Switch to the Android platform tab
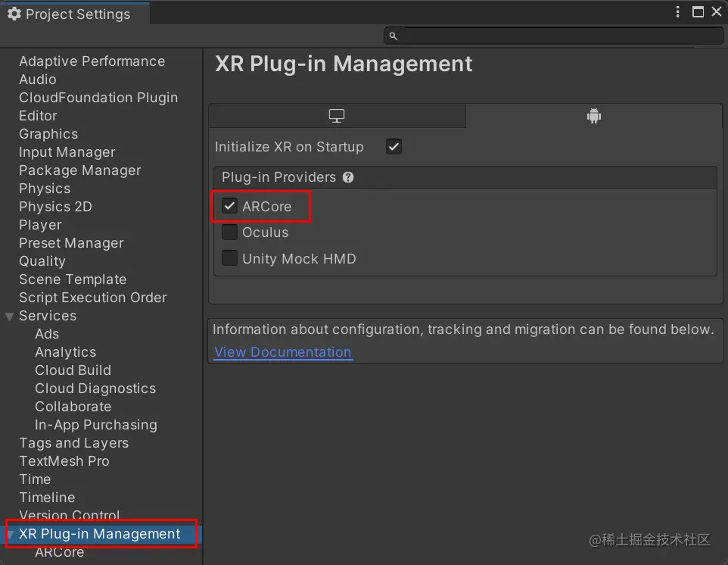Viewport: 728px width, 565px height. pyautogui.click(x=594, y=116)
